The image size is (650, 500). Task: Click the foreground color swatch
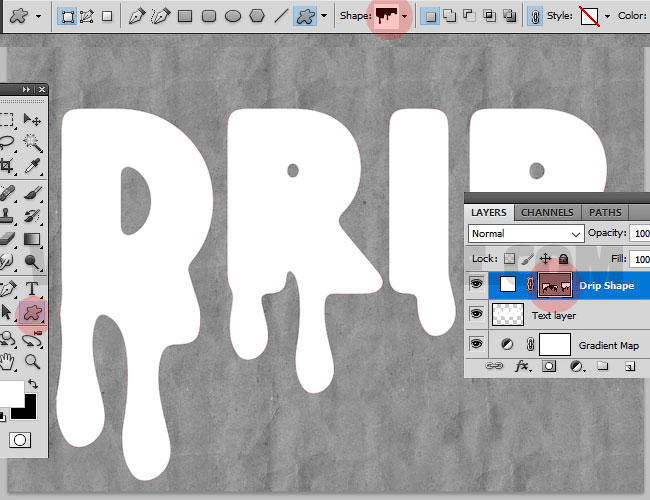[x=12, y=393]
